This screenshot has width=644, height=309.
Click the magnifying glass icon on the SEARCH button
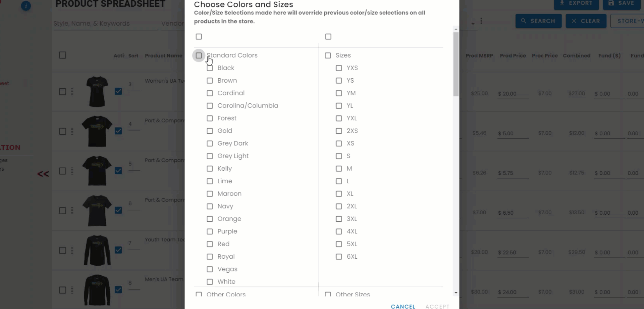524,21
